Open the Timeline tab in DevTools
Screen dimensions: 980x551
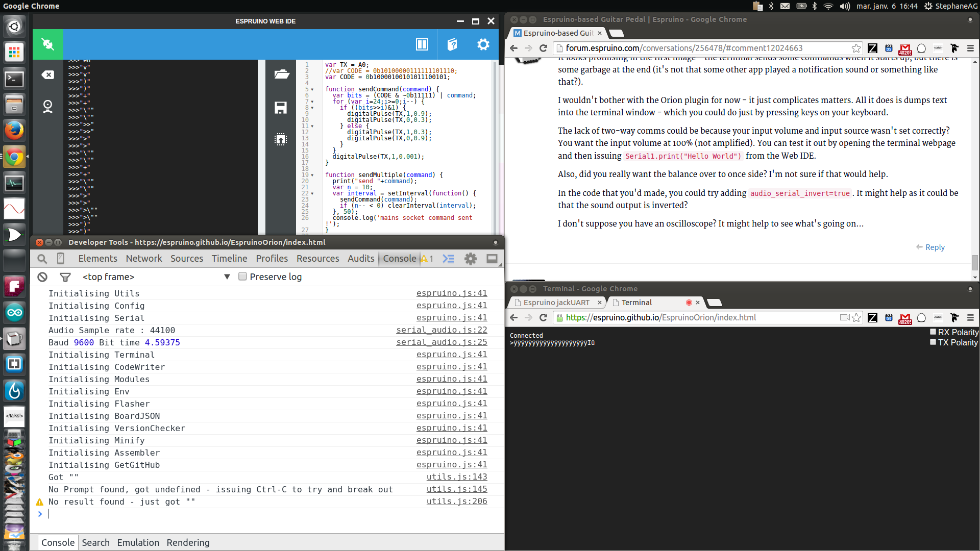[229, 259]
